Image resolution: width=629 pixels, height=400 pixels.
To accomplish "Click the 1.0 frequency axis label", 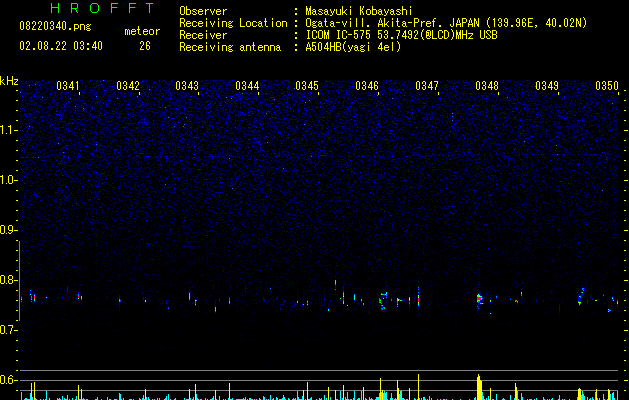I will click(x=9, y=180).
